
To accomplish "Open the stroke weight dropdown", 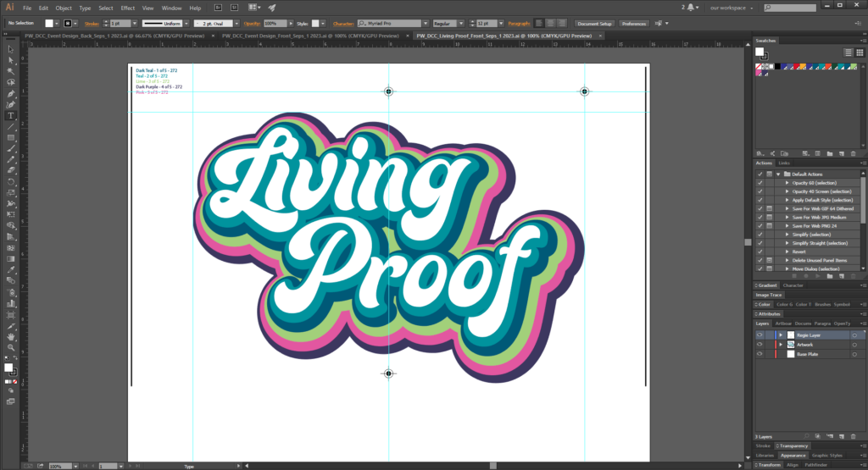I will click(x=135, y=23).
